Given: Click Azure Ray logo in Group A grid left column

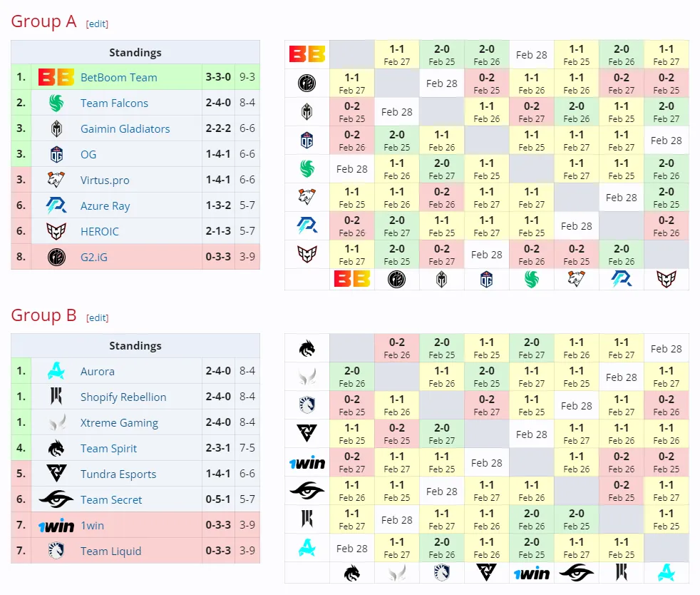Looking at the screenshot, I should point(307,226).
